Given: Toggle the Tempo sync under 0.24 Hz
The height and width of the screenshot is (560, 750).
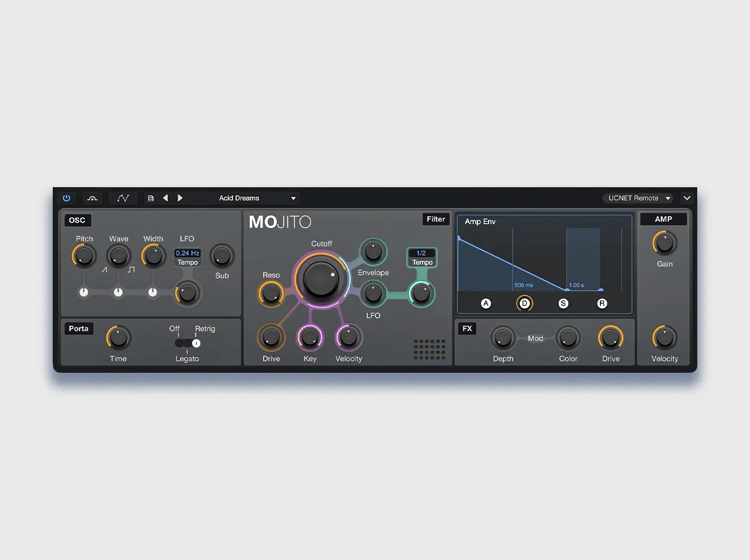Looking at the screenshot, I should pos(188,263).
